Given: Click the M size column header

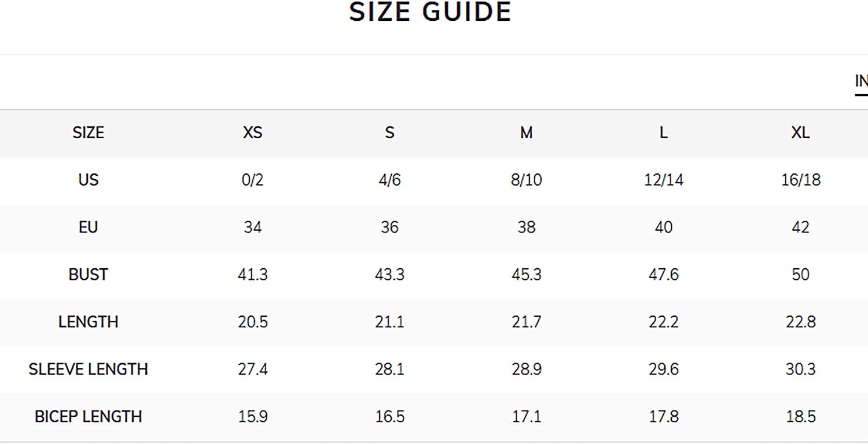Looking at the screenshot, I should [526, 133].
